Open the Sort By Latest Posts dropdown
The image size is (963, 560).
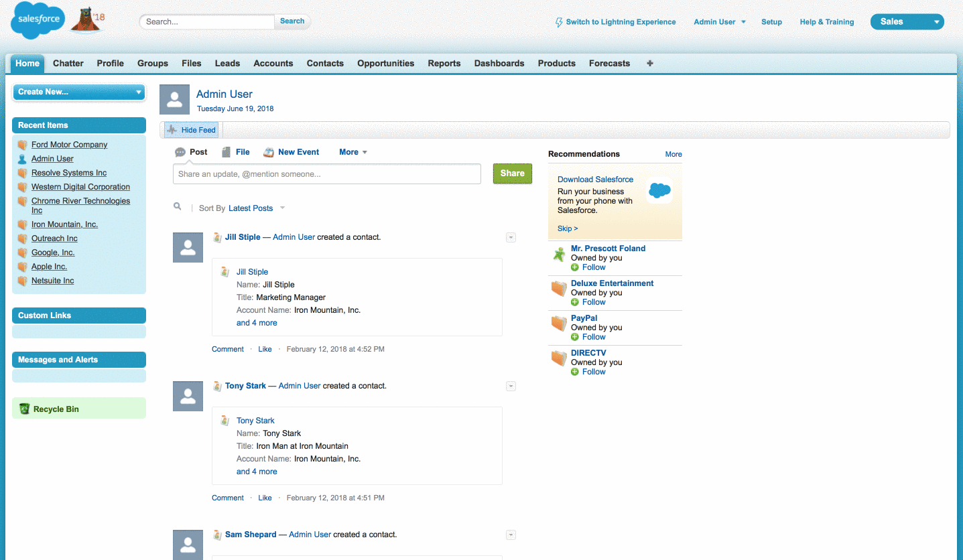[x=257, y=208]
